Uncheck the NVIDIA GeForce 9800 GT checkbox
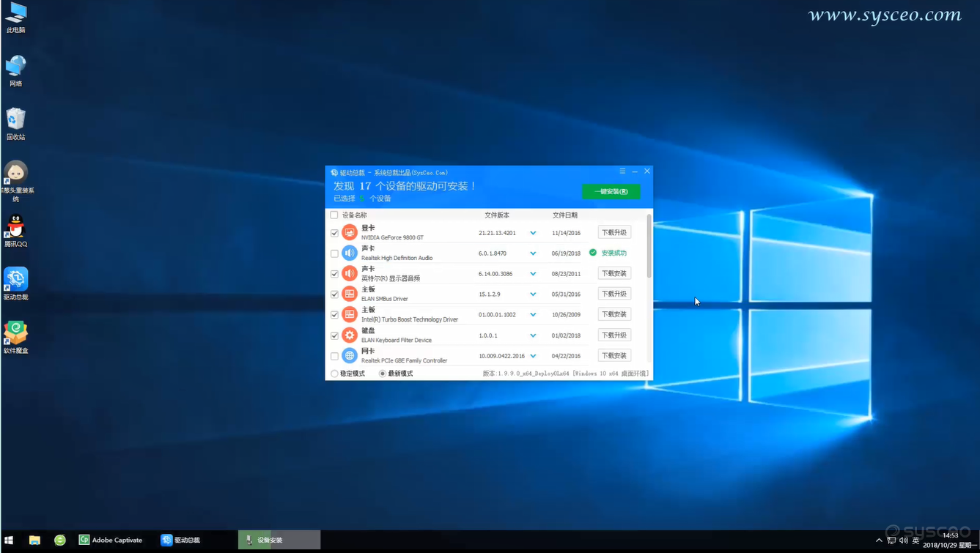This screenshot has height=553, width=980. tap(334, 233)
